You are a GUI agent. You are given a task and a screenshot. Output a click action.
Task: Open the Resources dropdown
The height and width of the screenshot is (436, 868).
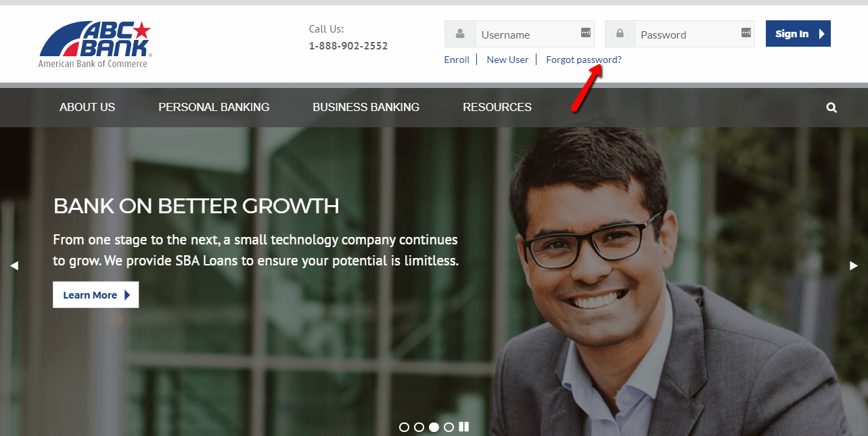(497, 107)
